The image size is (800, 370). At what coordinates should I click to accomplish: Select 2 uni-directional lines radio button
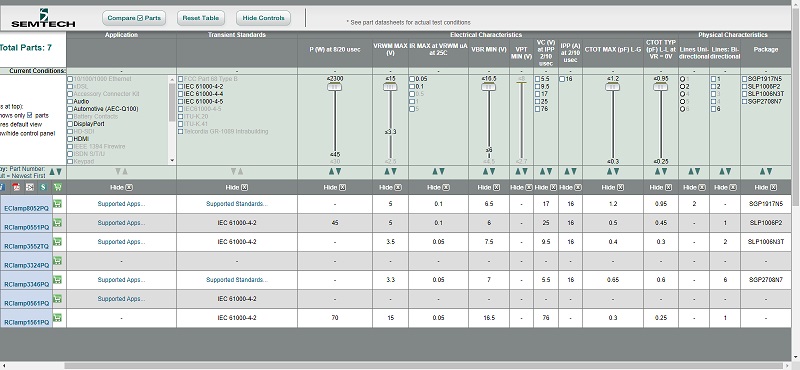pos(682,87)
